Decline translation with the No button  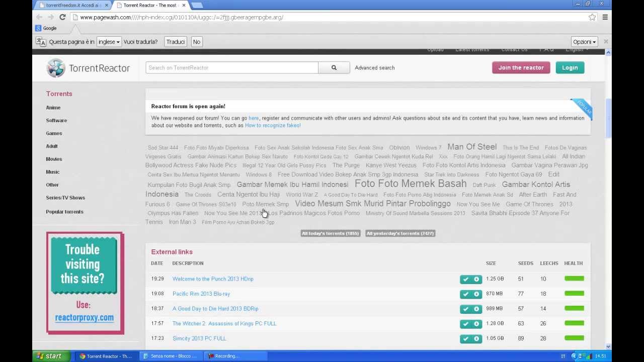pyautogui.click(x=197, y=42)
